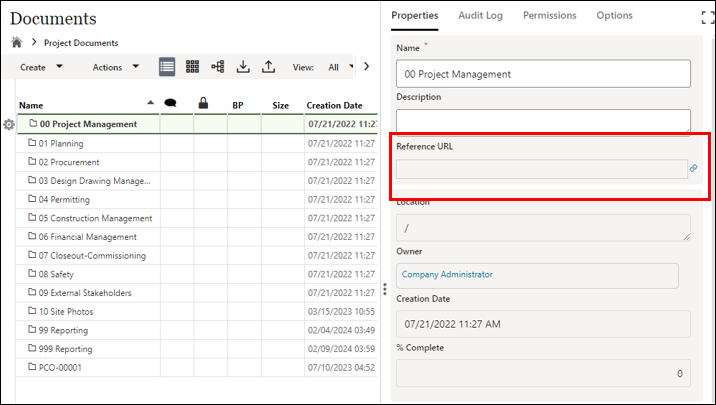Click creation date 03/15/2023 10:55 cell
The image size is (716, 405).
point(341,312)
